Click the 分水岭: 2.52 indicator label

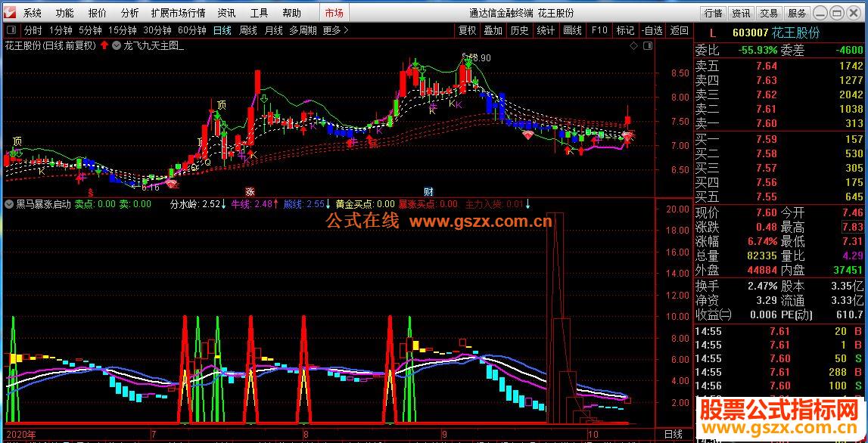click(x=197, y=204)
